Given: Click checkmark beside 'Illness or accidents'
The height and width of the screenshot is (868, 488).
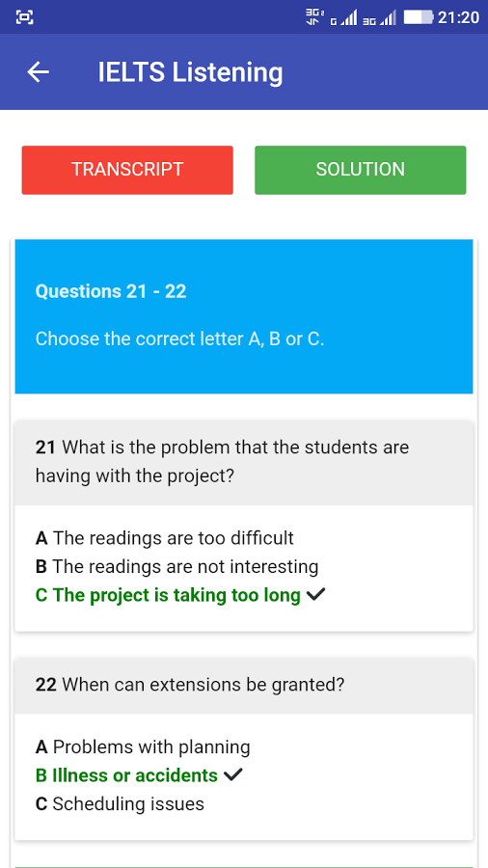Looking at the screenshot, I should coord(233,775).
